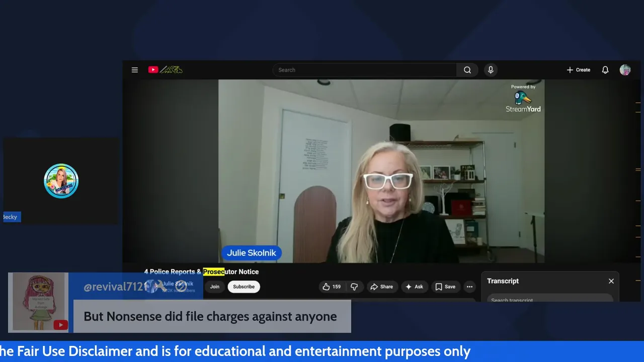Viewport: 644px width, 362px height.
Task: Open the Create upload menu
Action: pyautogui.click(x=579, y=70)
